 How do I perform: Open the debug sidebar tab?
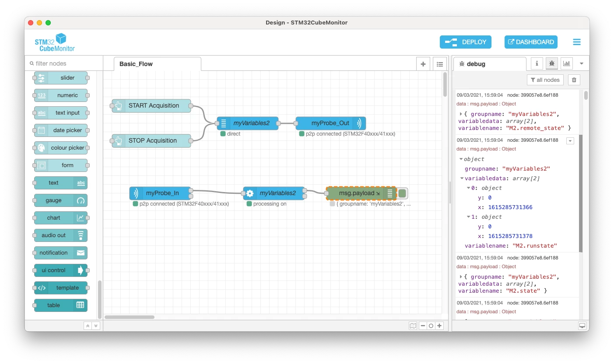point(490,64)
